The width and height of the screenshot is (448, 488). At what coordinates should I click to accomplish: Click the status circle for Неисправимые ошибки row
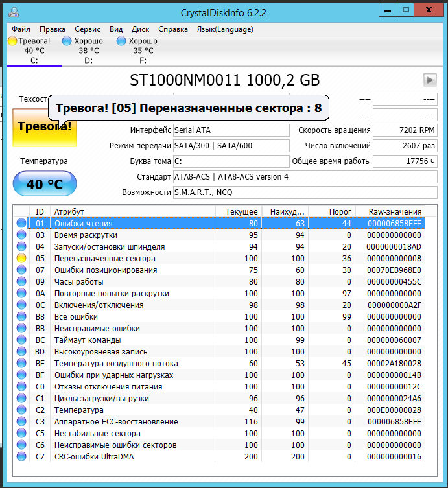tap(21, 329)
